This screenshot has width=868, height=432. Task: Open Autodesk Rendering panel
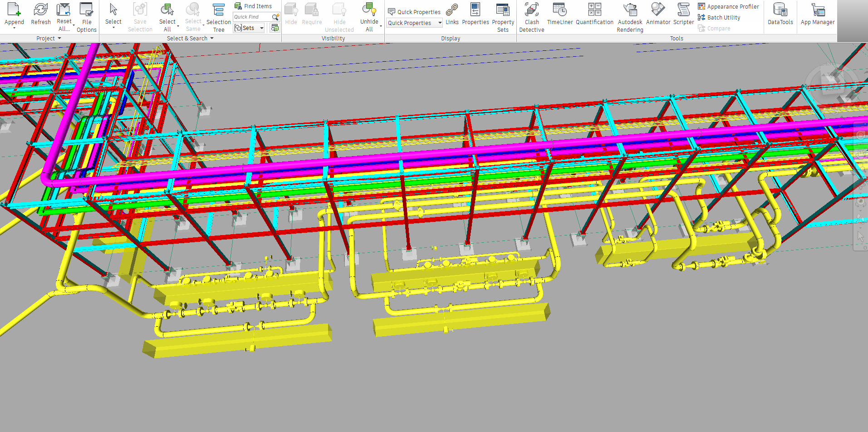click(630, 17)
